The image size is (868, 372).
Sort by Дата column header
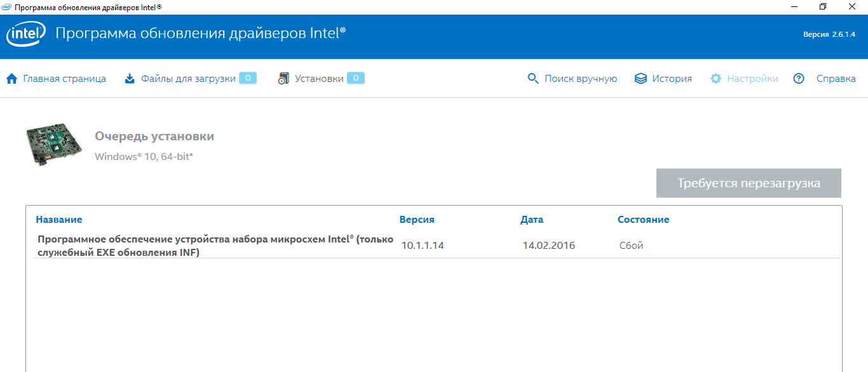[x=532, y=220]
